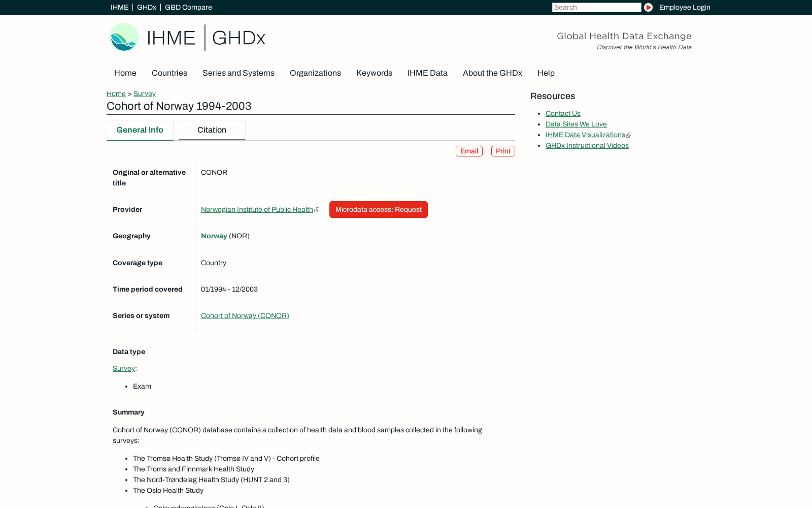The image size is (812, 508).
Task: Click the red search submit arrow icon
Action: tap(648, 7)
